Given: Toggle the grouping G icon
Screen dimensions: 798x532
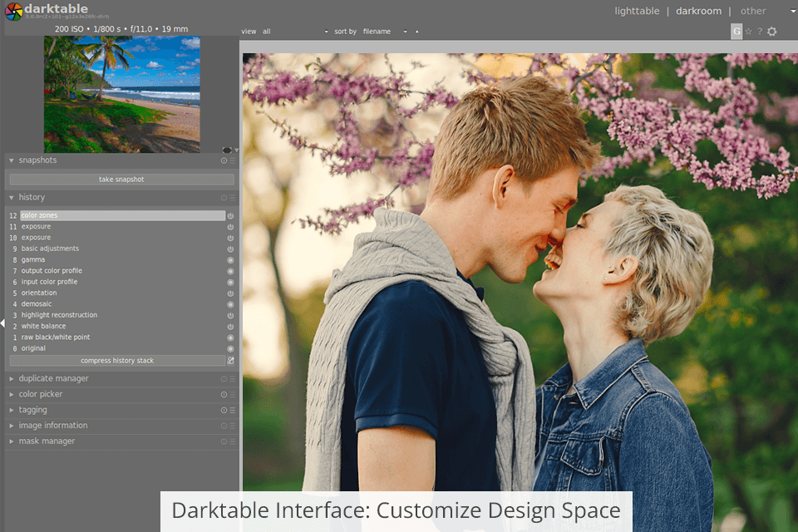Looking at the screenshot, I should pos(736,32).
